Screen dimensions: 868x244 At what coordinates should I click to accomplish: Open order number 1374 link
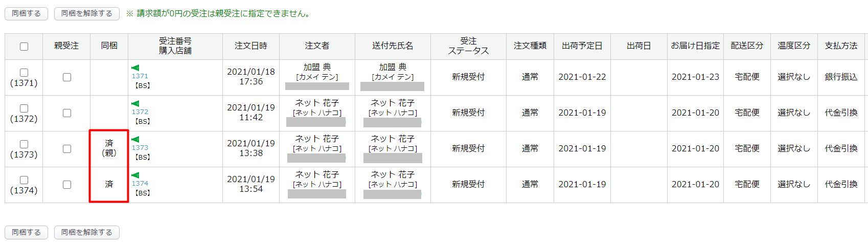coord(140,184)
